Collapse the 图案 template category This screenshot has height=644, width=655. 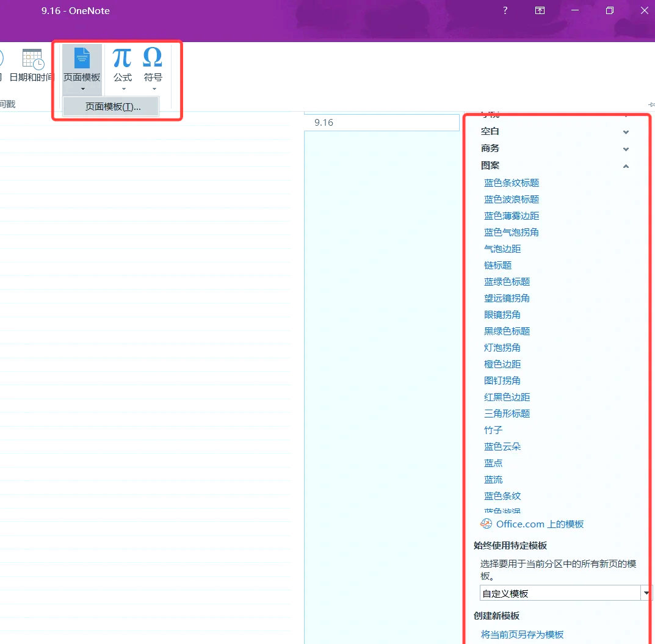click(626, 165)
